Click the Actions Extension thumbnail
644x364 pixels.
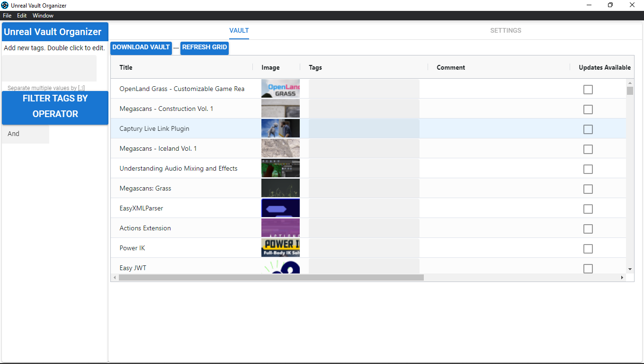(x=280, y=228)
